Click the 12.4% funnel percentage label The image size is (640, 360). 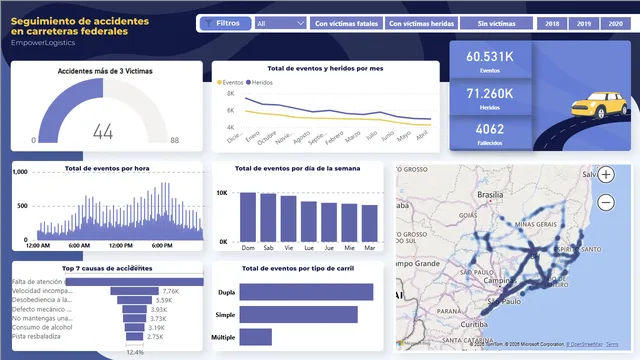coord(135,352)
